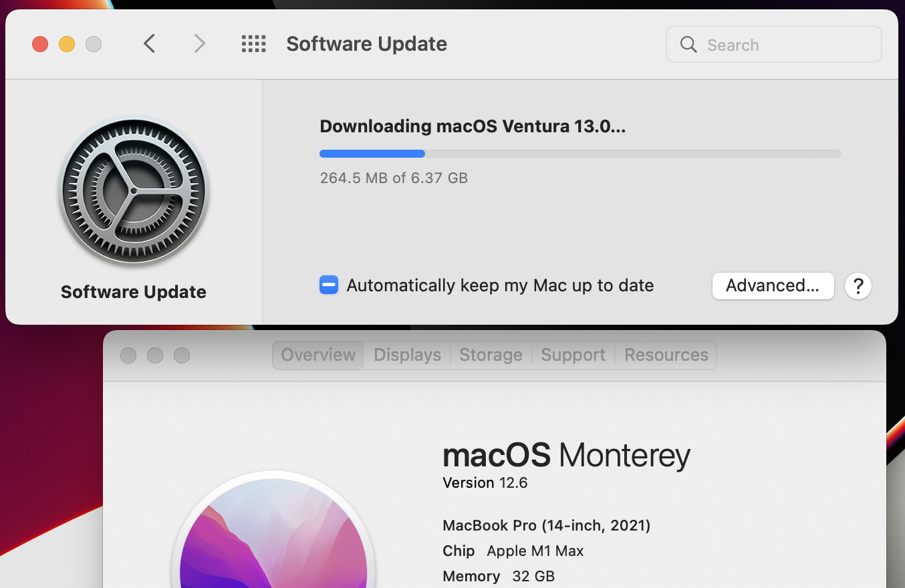Open the help question mark button
Screen dimensions: 905x588
point(858,286)
